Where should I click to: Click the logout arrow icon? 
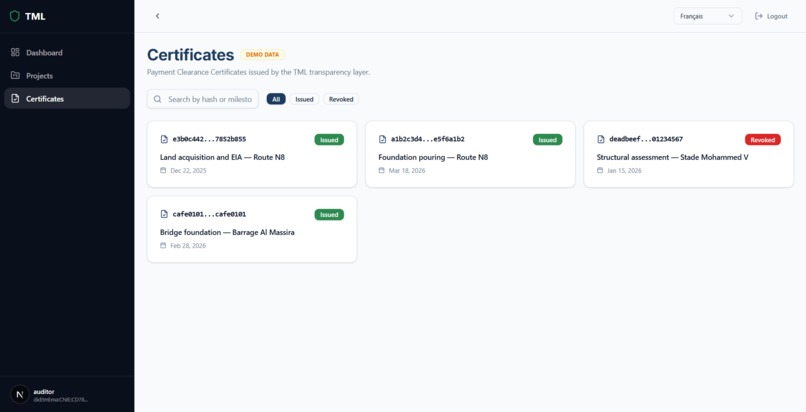[759, 16]
